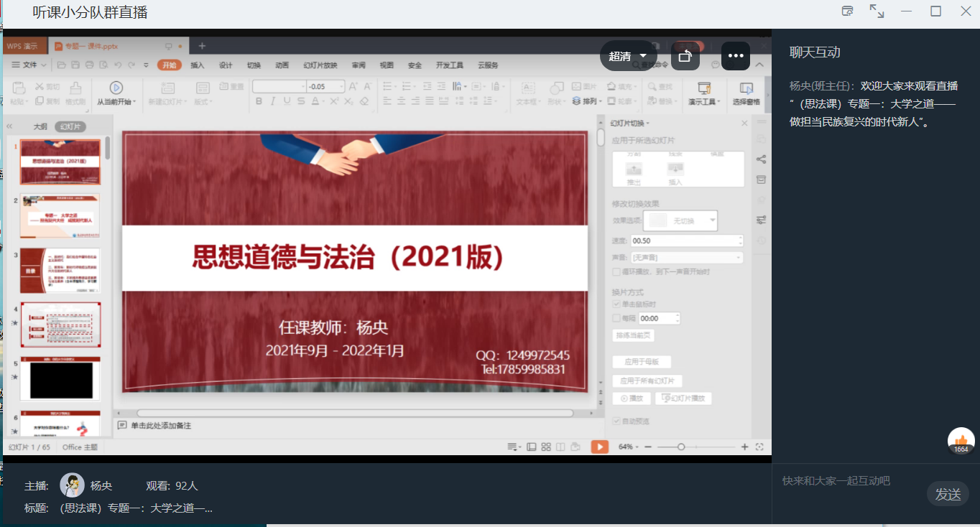Expand the 效果选项 无切换 dropdown
980x527 pixels.
point(681,220)
